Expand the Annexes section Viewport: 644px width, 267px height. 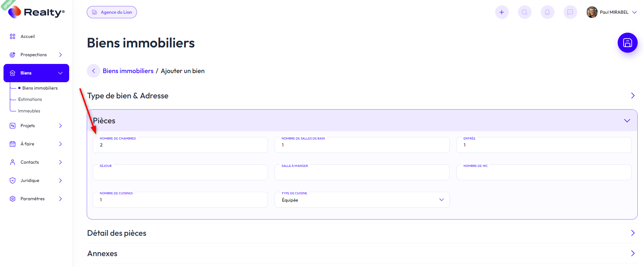click(x=632, y=253)
